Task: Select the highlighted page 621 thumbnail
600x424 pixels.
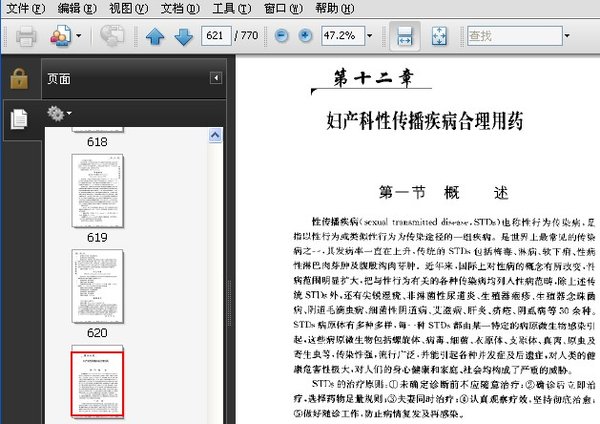Action: (x=98, y=382)
